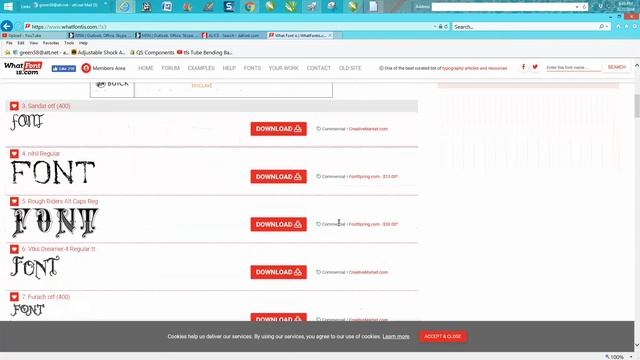The height and width of the screenshot is (360, 640).
Task: Open the EXAMPLES menu item
Action: [201, 68]
